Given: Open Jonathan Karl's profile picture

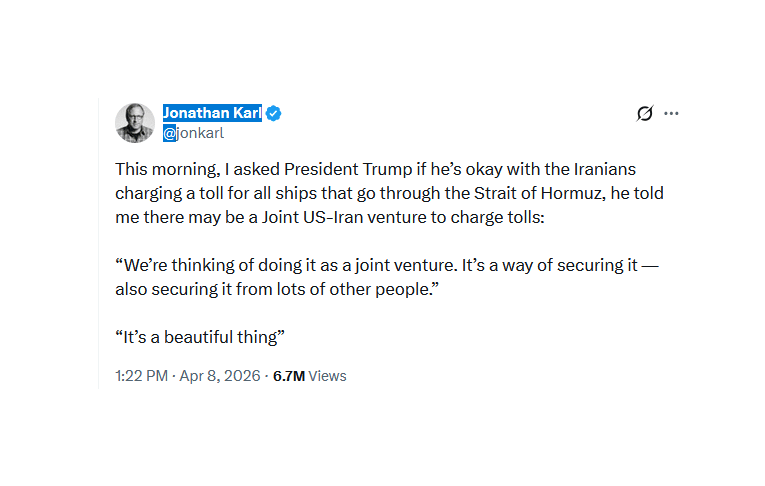Looking at the screenshot, I should click(x=134, y=123).
